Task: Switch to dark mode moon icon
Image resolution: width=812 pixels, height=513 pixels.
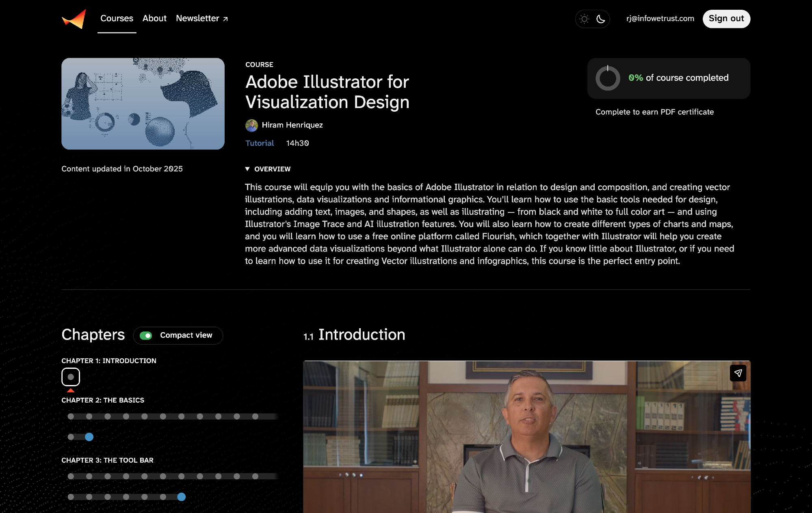Action: click(x=601, y=19)
